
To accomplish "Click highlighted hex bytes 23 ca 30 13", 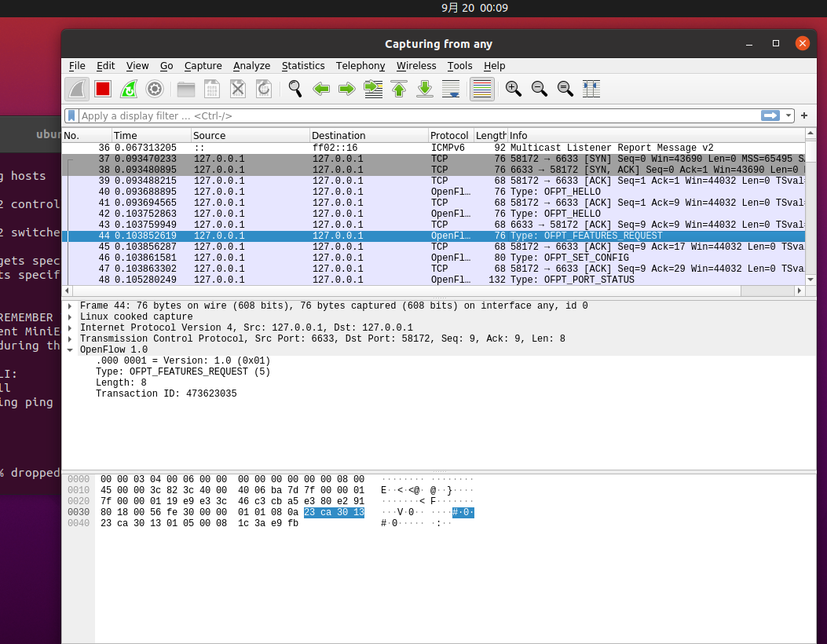I will click(x=334, y=512).
